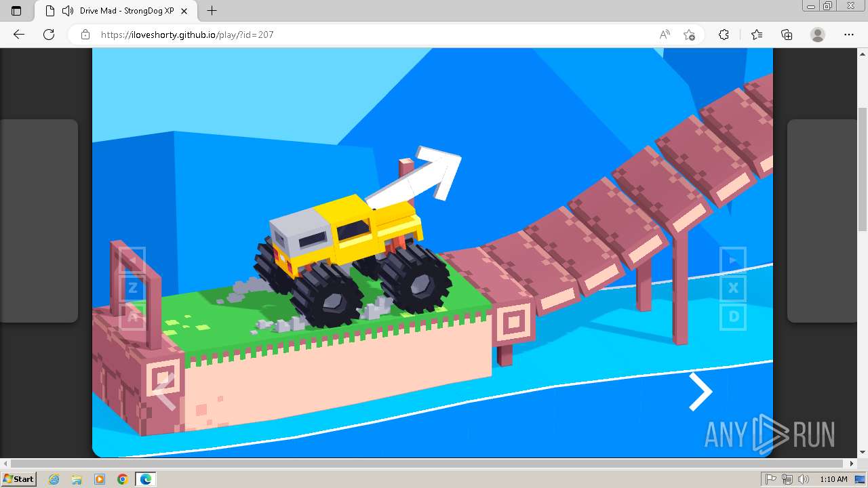Open the Action Center flag icon

click(x=771, y=479)
